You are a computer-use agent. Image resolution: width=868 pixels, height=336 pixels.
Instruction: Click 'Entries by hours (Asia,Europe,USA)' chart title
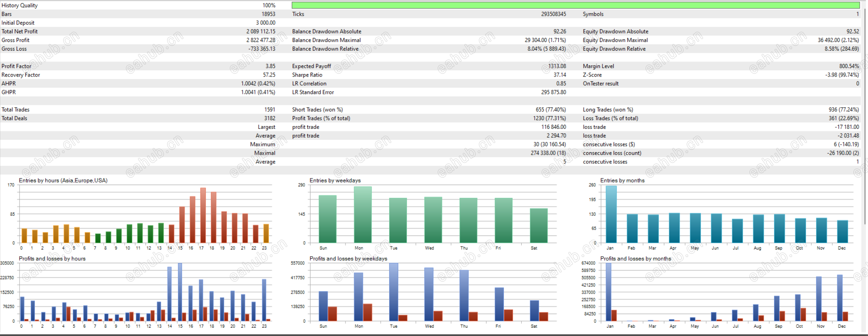click(x=63, y=180)
